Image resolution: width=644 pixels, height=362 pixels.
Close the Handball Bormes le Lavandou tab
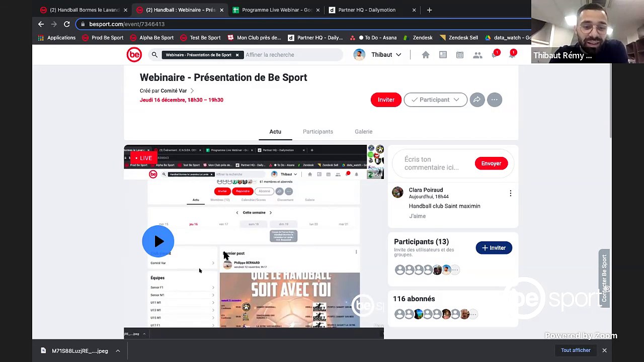(125, 10)
